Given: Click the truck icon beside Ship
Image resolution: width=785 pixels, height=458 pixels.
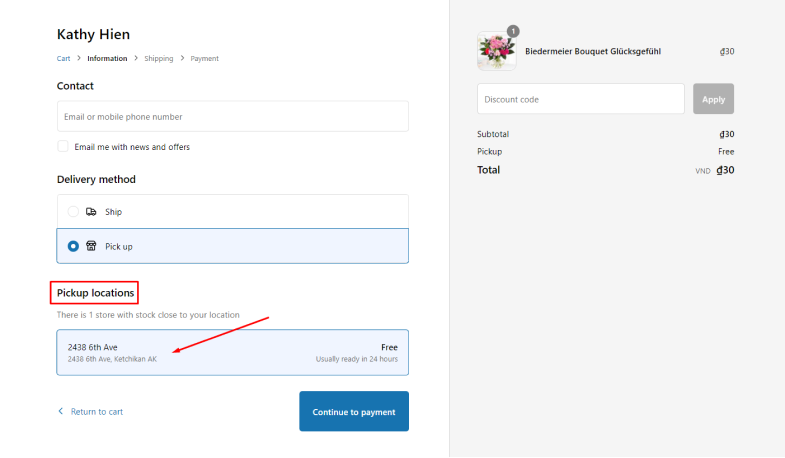Looking at the screenshot, I should (x=91, y=212).
